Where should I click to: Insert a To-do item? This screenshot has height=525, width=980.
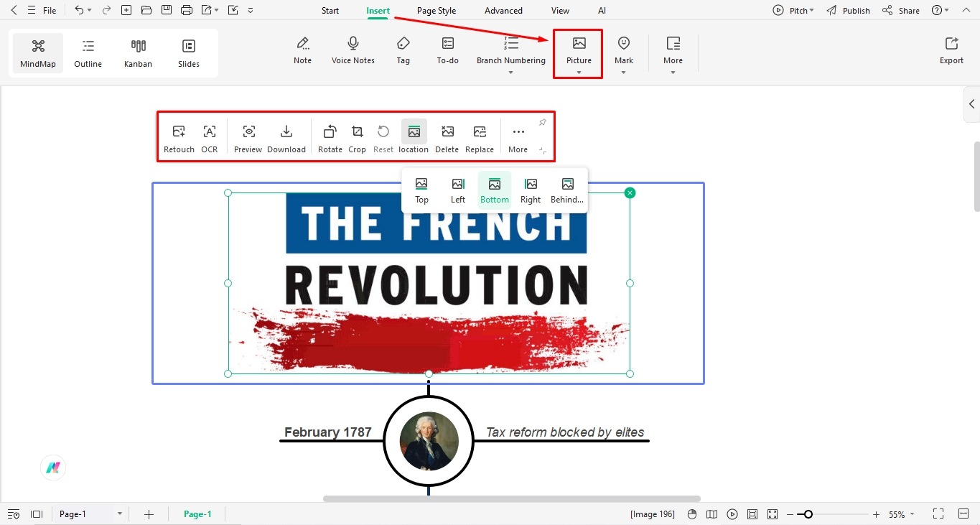tap(448, 50)
